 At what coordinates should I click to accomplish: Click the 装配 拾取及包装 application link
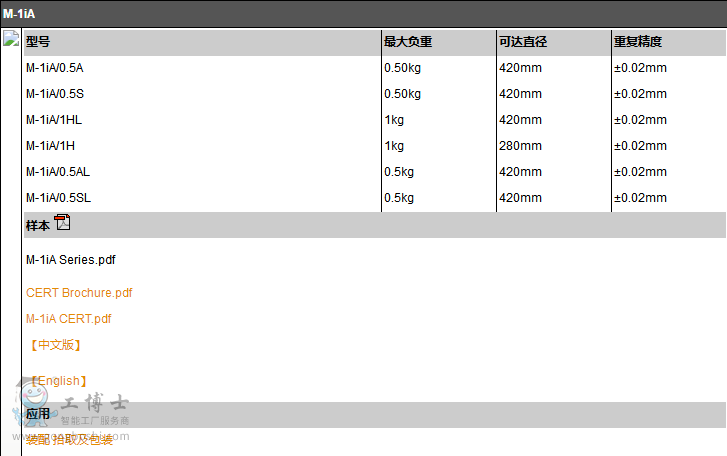tap(70, 440)
